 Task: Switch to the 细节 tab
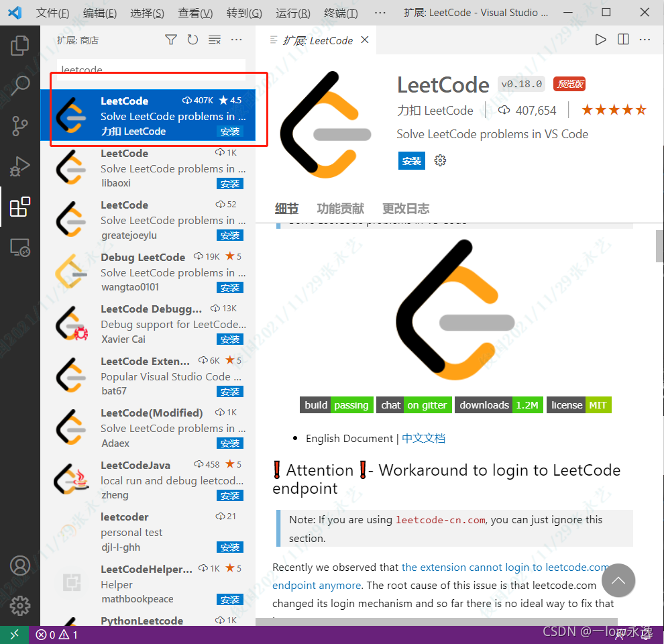286,209
